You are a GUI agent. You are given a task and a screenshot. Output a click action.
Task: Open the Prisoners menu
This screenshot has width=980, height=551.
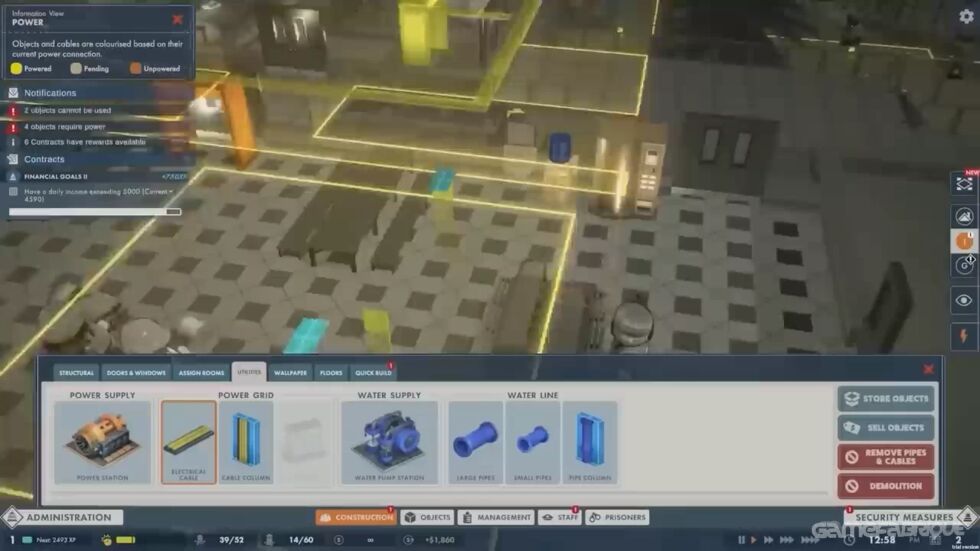point(618,517)
